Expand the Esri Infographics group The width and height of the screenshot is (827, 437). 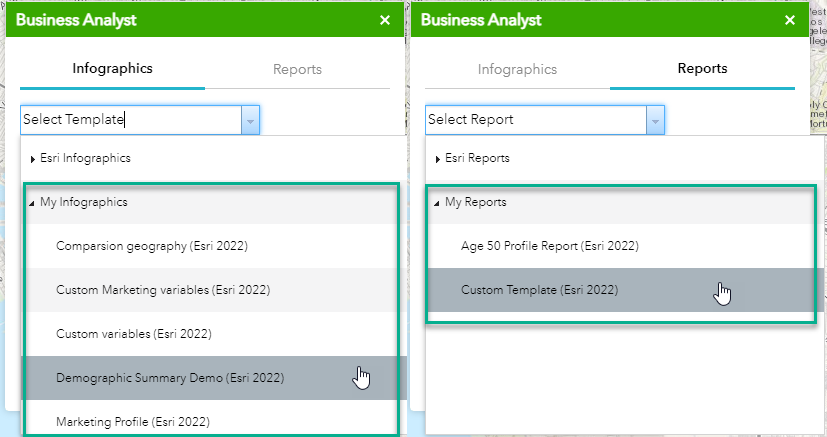tap(33, 159)
